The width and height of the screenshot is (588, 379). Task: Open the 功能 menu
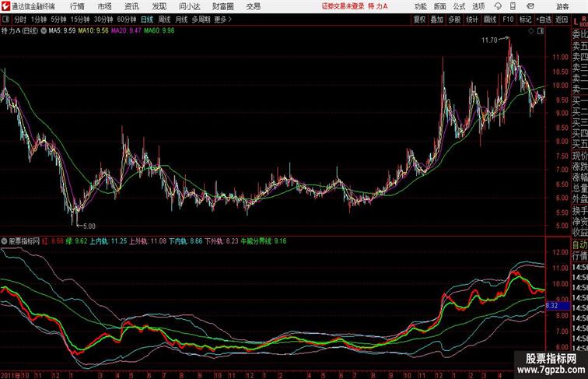tap(420, 6)
